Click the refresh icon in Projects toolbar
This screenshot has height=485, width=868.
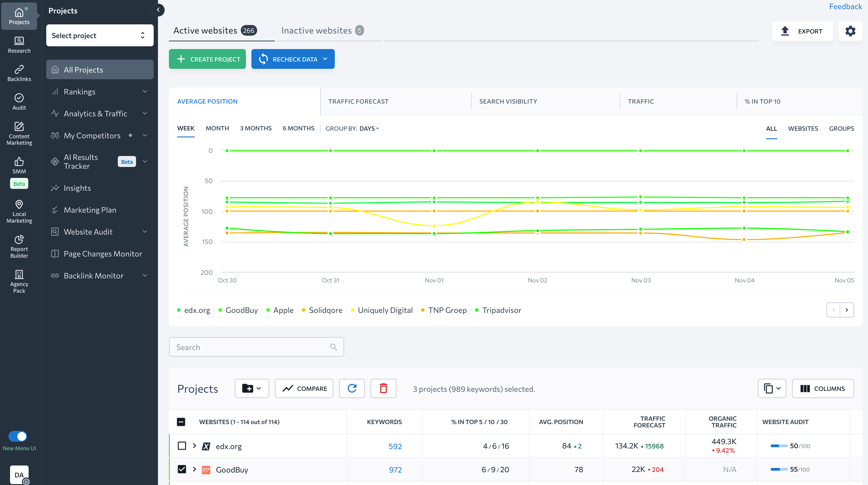[x=352, y=388]
